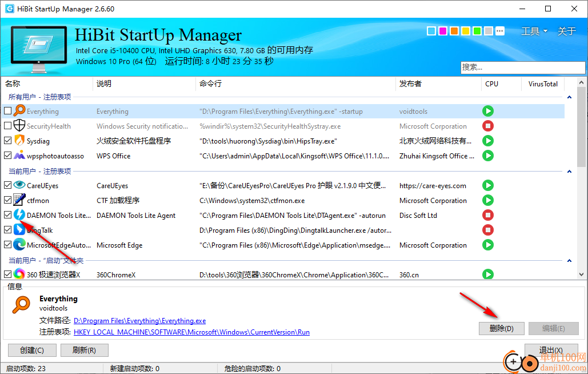Screen dimensions: 588x374
Task: Click the DingTalk blue icon
Action: (19, 229)
